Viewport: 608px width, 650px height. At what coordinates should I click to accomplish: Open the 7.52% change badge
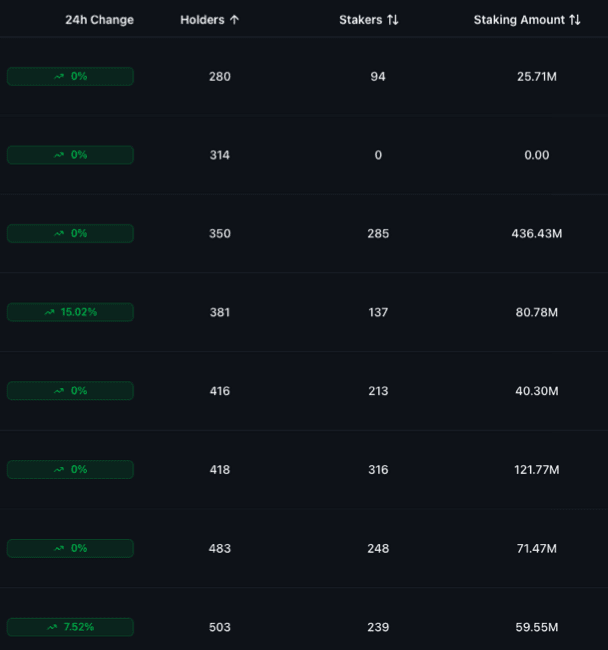[70, 627]
